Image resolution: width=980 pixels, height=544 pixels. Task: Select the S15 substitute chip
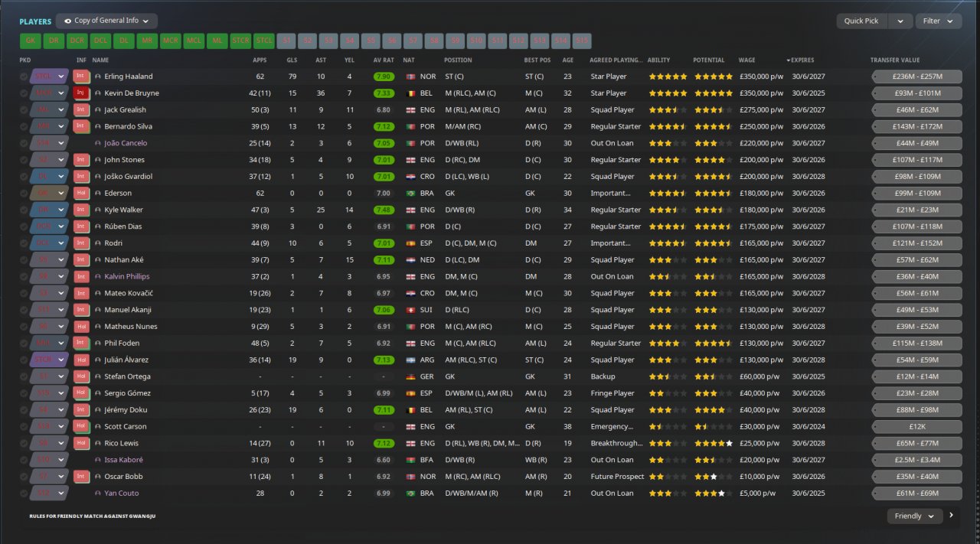point(581,41)
